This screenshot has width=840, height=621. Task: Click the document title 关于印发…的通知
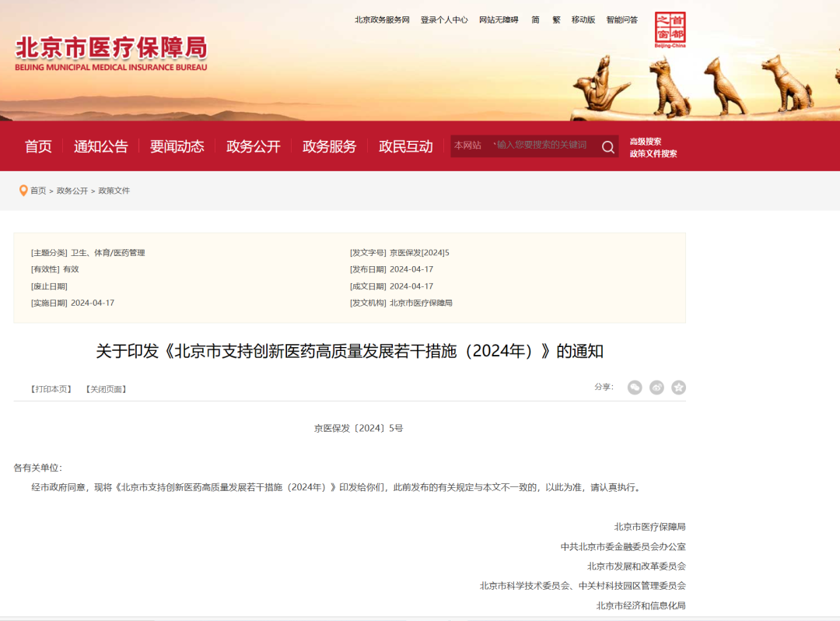pyautogui.click(x=350, y=351)
